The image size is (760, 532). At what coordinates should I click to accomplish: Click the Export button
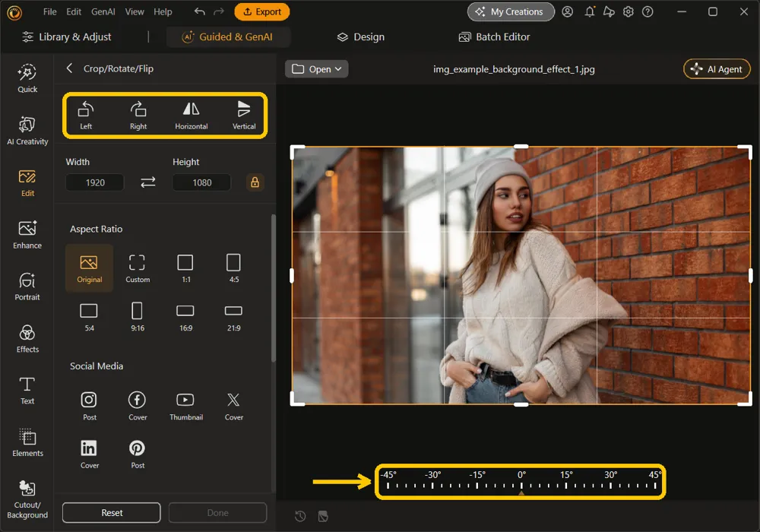[261, 11]
